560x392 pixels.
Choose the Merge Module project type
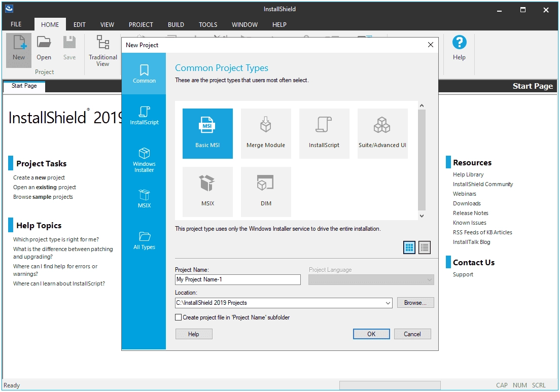266,133
